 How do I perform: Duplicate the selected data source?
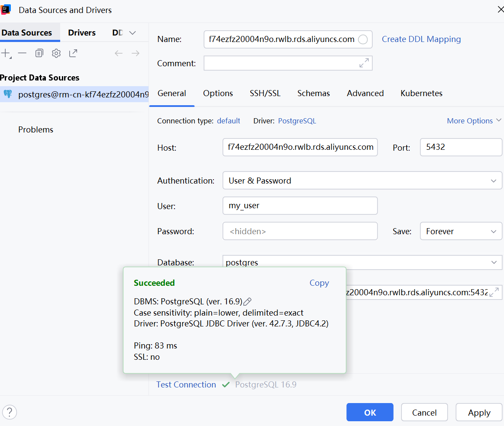pyautogui.click(x=39, y=53)
